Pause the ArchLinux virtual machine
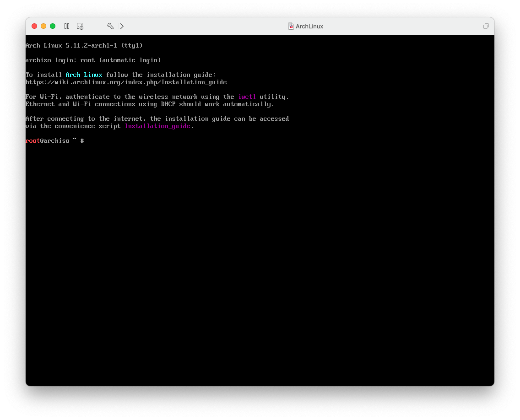This screenshot has height=420, width=520. tap(67, 26)
